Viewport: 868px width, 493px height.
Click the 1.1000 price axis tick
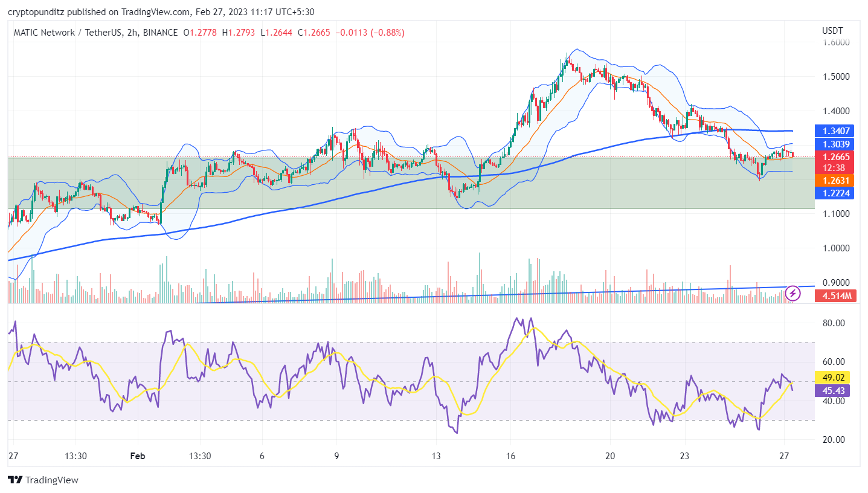(836, 214)
